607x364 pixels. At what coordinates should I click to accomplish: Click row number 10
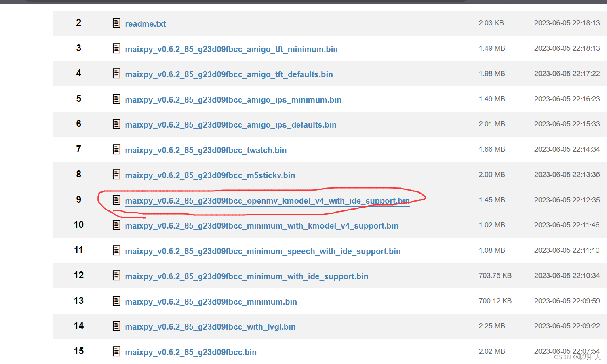point(79,225)
